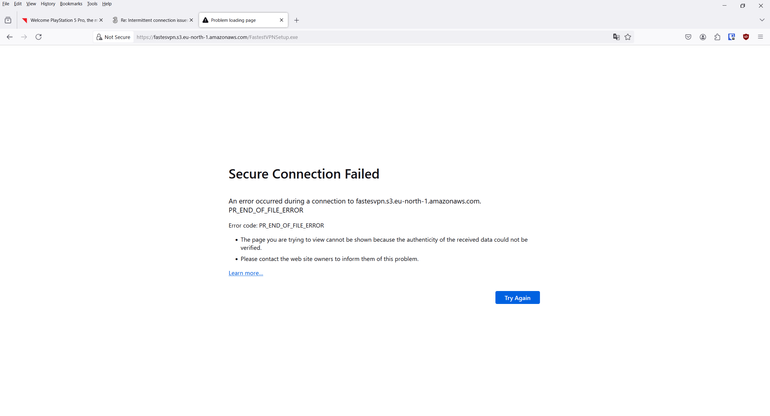
Task: Open the Firefox account icon
Action: click(x=703, y=37)
